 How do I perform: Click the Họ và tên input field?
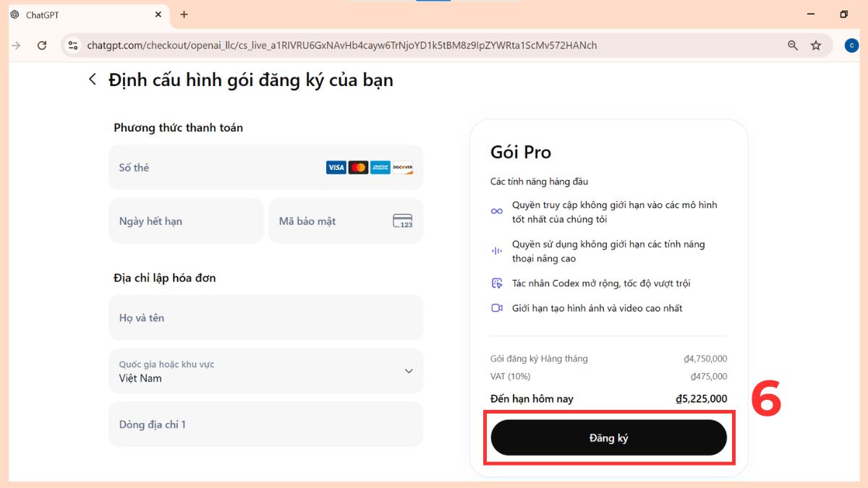pyautogui.click(x=217, y=317)
